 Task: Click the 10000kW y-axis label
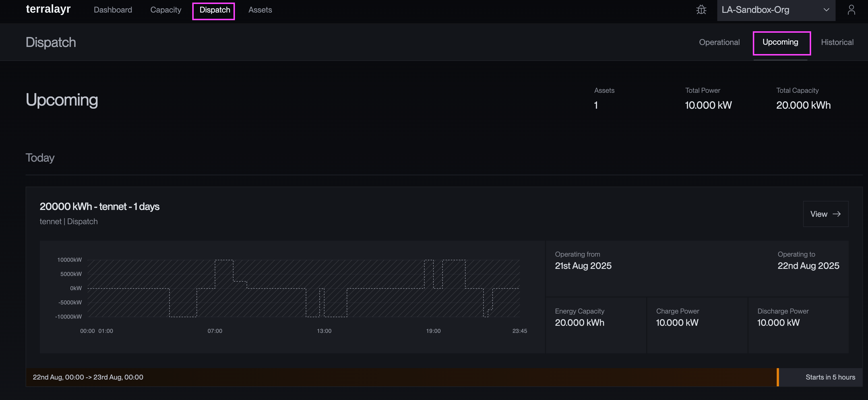[69, 260]
